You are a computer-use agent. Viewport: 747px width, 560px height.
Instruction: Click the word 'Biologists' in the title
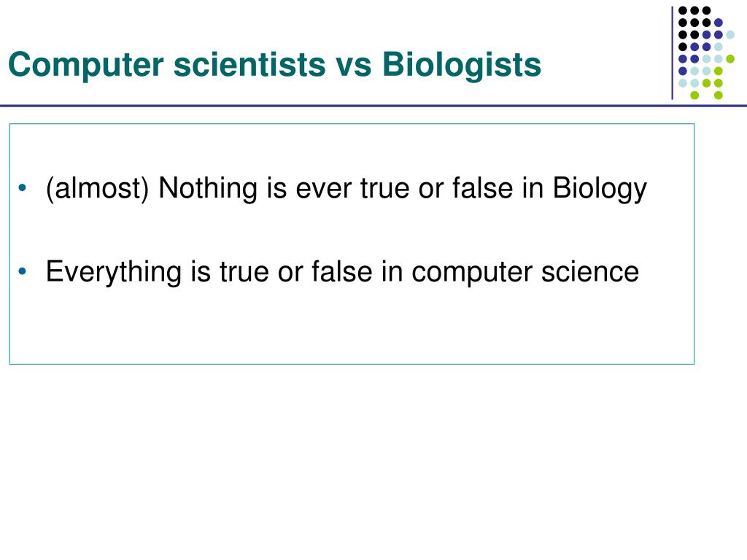click(x=462, y=64)
